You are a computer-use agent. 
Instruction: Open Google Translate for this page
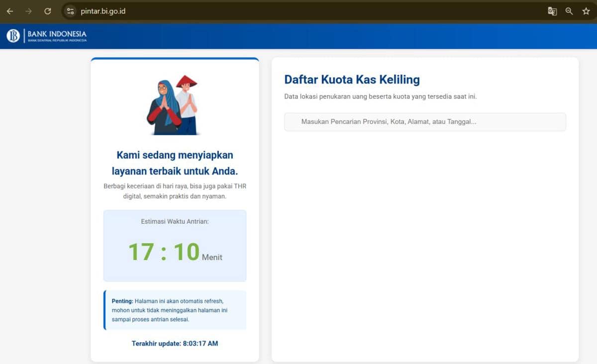(x=552, y=10)
